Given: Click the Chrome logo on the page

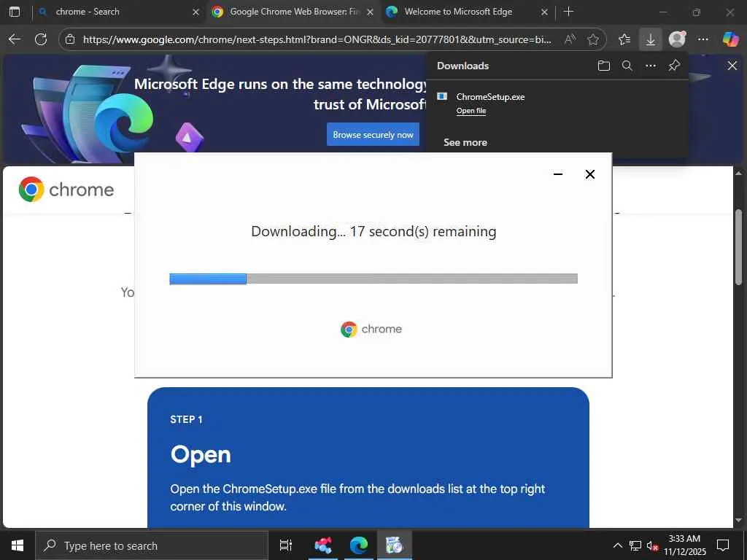Looking at the screenshot, I should click(x=66, y=190).
